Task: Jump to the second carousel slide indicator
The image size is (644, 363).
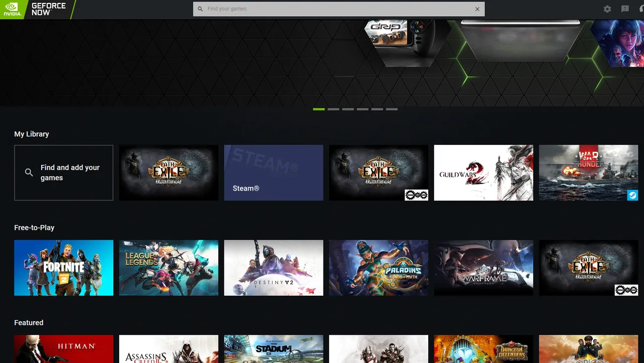Action: coord(333,109)
